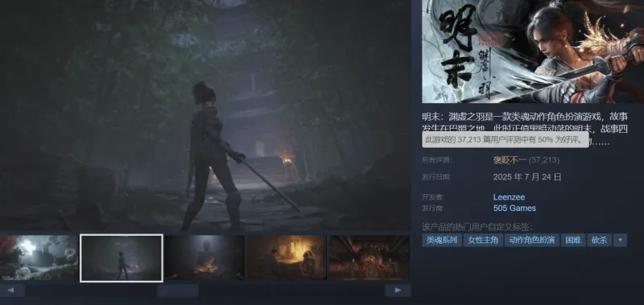Select the red temple hall screenshot thumbnail
This screenshot has height=305, width=644.
coord(369,258)
